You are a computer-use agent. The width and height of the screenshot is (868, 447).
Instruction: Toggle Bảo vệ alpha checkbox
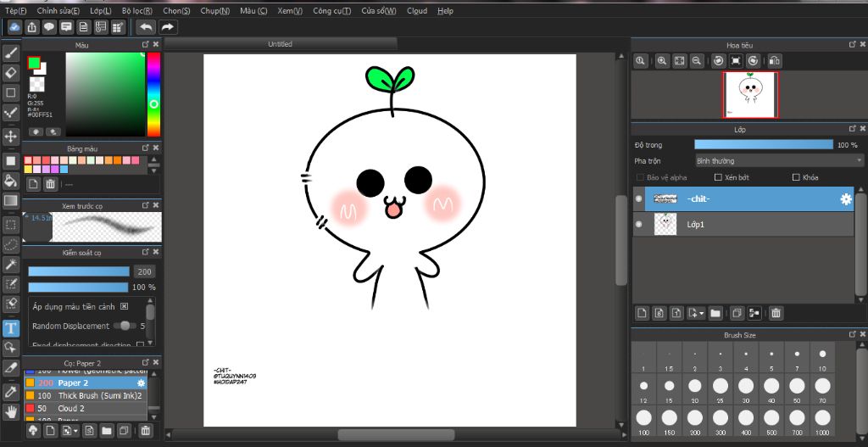point(640,177)
